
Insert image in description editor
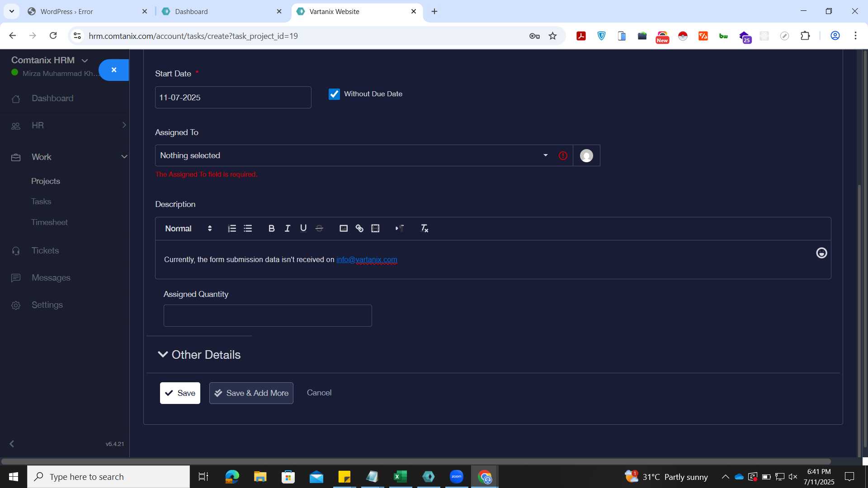(344, 229)
